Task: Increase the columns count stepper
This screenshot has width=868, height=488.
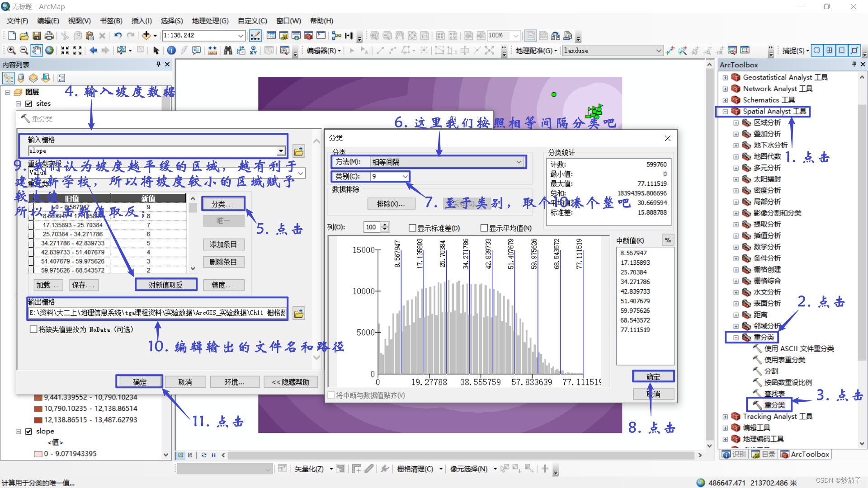Action: pyautogui.click(x=385, y=225)
